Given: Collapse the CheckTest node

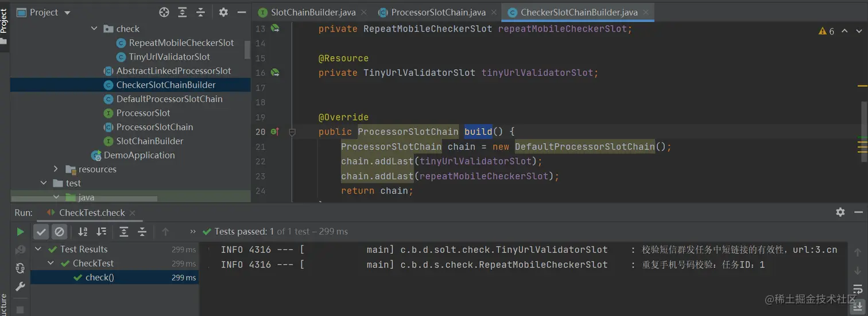Looking at the screenshot, I should point(51,263).
